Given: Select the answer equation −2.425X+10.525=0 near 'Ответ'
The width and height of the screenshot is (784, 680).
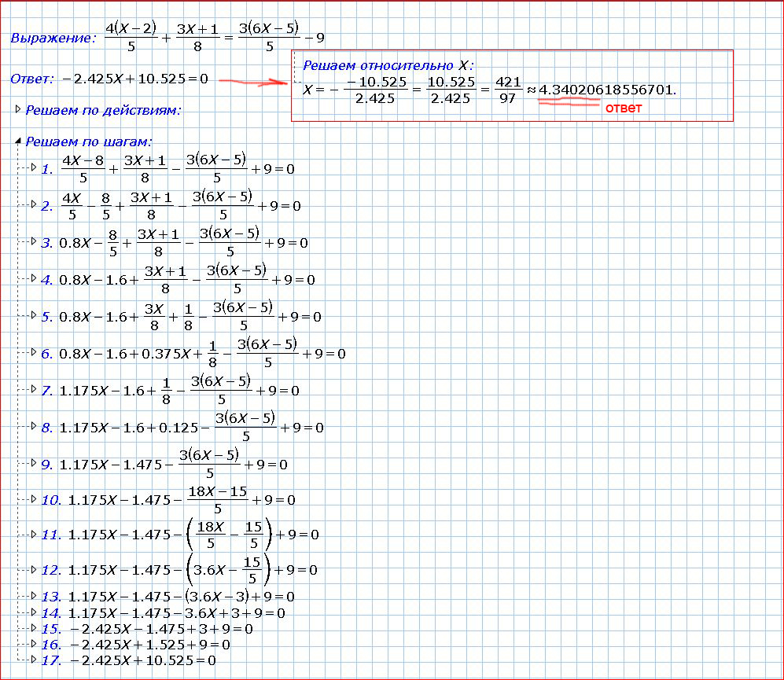Looking at the screenshot, I should [x=135, y=79].
